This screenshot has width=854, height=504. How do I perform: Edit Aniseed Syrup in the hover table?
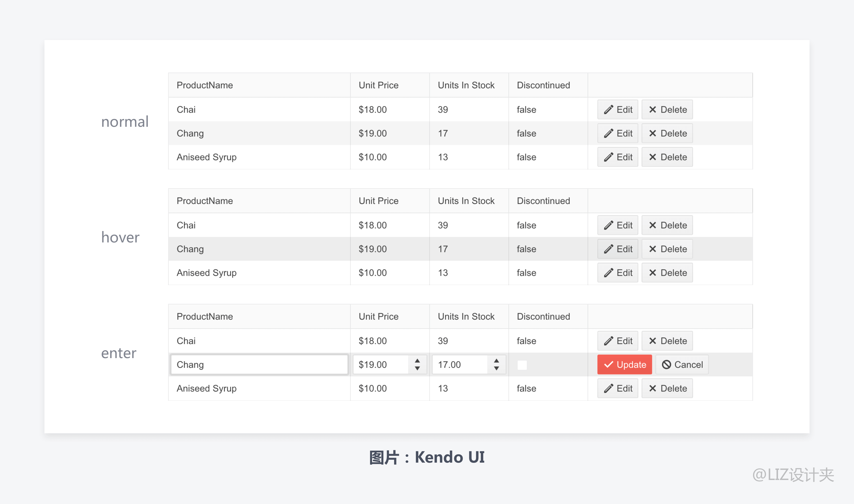618,273
